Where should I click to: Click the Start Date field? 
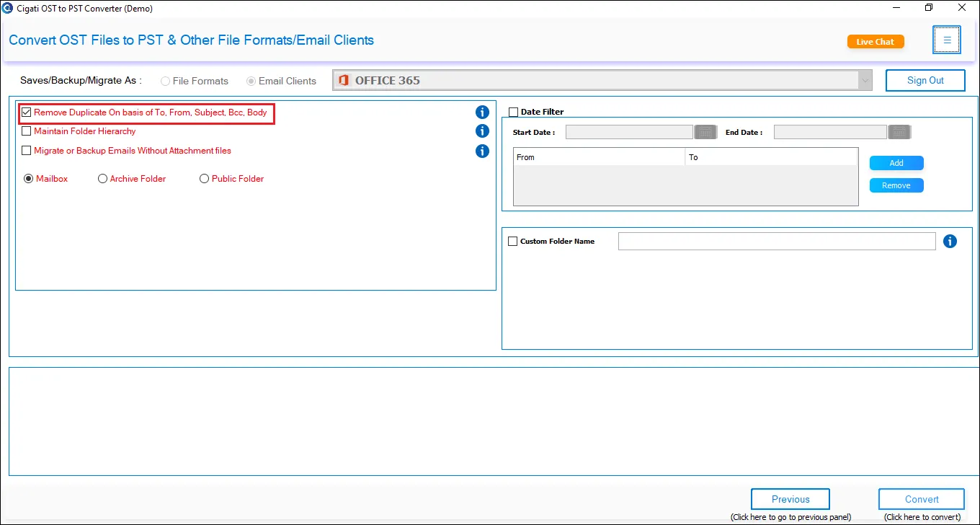pos(629,132)
